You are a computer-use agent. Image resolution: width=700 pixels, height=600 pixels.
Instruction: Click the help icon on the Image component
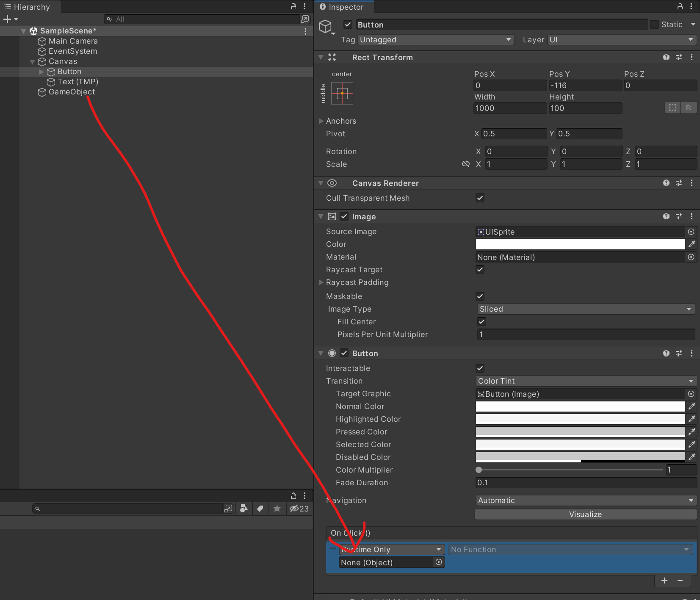(666, 216)
